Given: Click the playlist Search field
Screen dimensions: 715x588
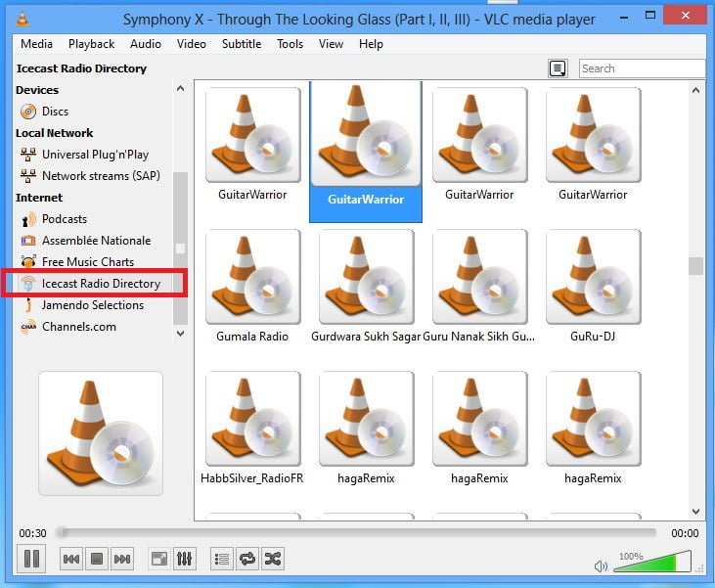Looking at the screenshot, I should tap(640, 68).
